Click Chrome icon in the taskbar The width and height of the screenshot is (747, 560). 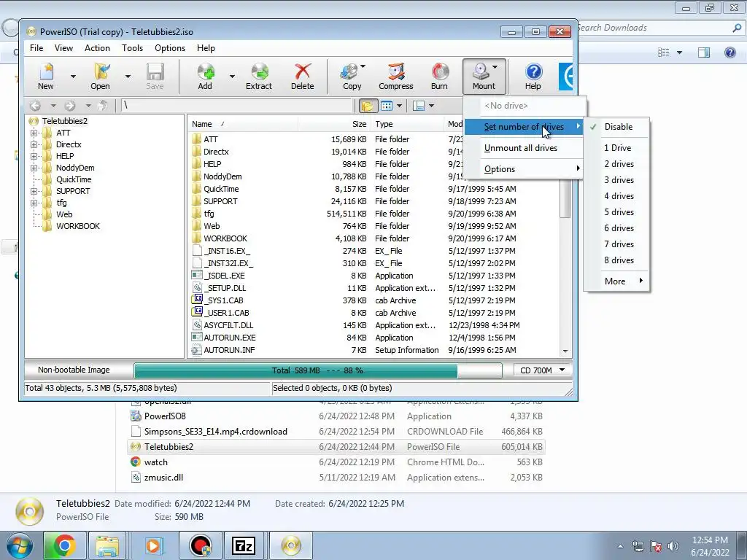[x=64, y=545]
